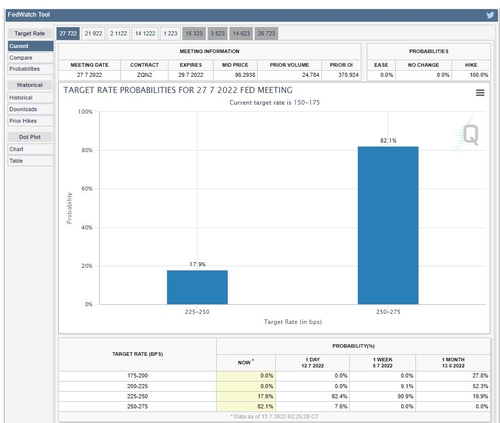The width and height of the screenshot is (500, 423).
Task: Click the Twitter bird icon
Action: point(490,15)
